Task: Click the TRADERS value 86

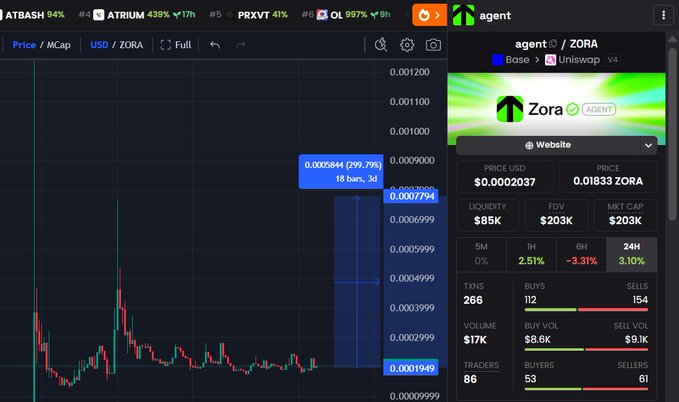Action: [x=470, y=379]
